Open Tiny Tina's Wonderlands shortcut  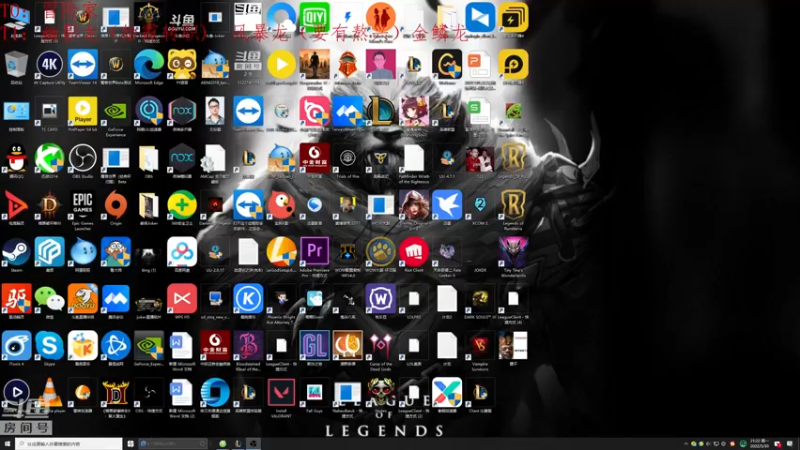pyautogui.click(x=513, y=252)
